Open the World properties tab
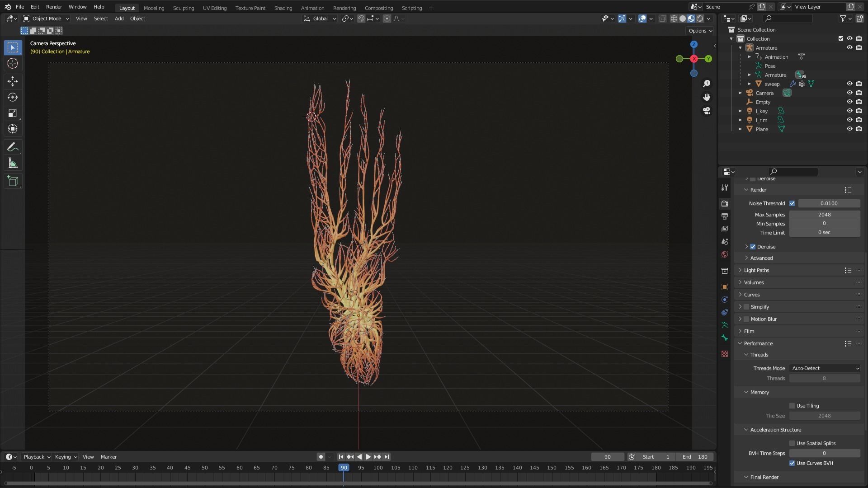The image size is (868, 488). tap(725, 254)
